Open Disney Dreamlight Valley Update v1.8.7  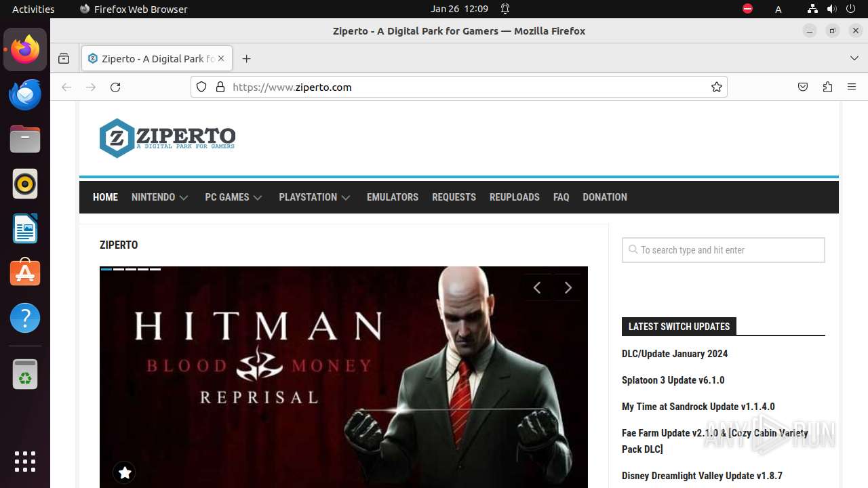pos(702,476)
